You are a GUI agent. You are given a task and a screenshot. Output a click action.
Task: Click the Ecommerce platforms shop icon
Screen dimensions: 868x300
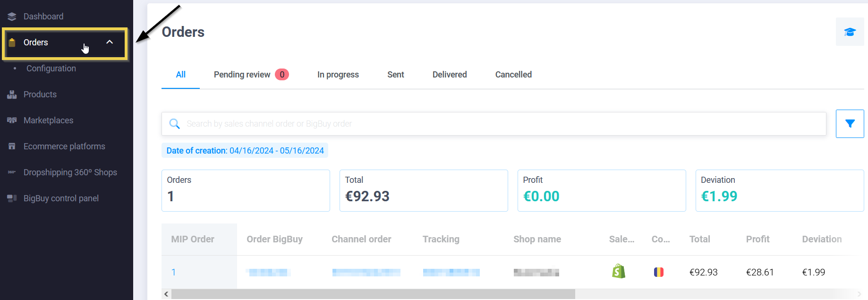[12, 146]
